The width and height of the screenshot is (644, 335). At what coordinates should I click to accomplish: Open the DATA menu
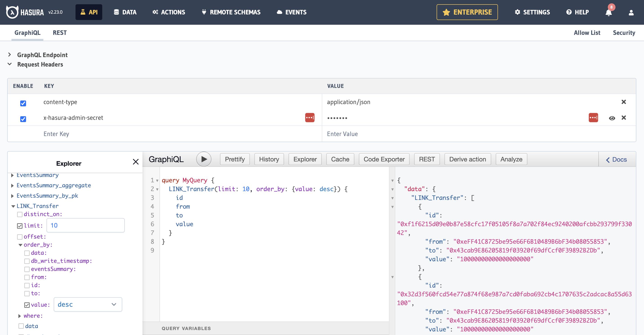[x=125, y=12]
